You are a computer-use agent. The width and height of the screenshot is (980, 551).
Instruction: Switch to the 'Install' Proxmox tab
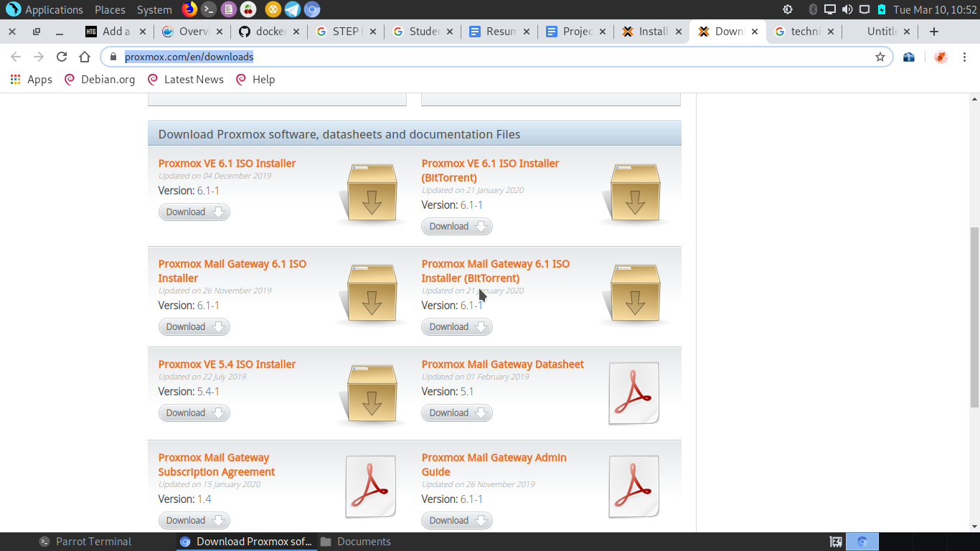coord(653,32)
